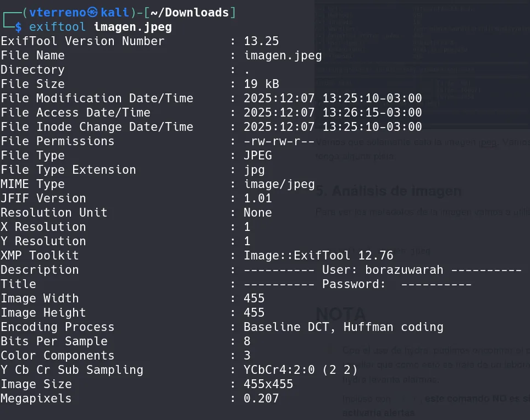Click the MIME Type value image/jpeg

(279, 184)
